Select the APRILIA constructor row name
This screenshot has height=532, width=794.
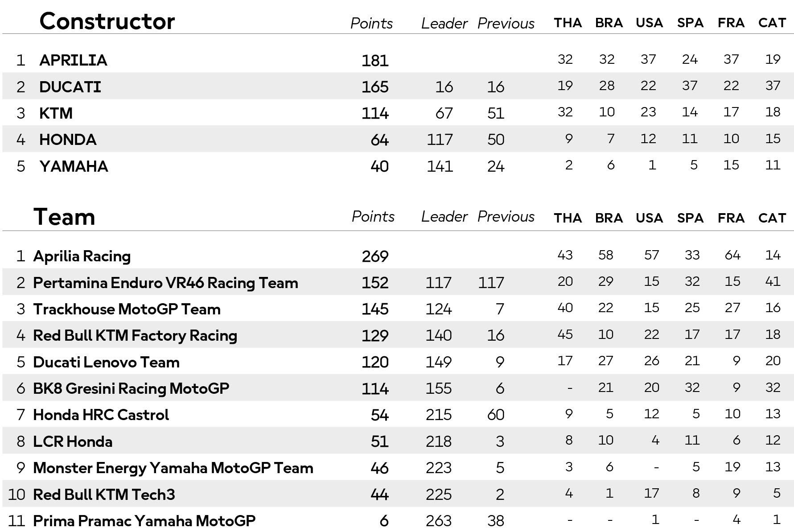[x=73, y=60]
